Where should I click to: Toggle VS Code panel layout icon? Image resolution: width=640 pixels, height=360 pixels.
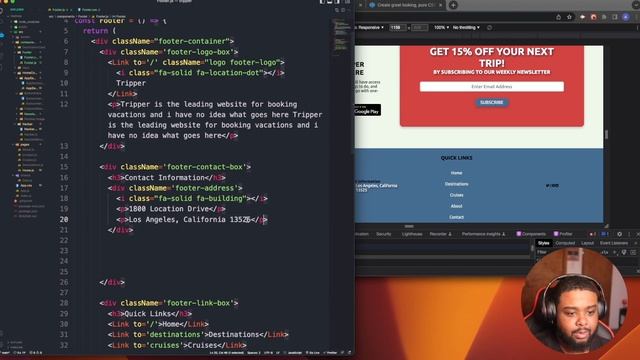click(x=330, y=2)
